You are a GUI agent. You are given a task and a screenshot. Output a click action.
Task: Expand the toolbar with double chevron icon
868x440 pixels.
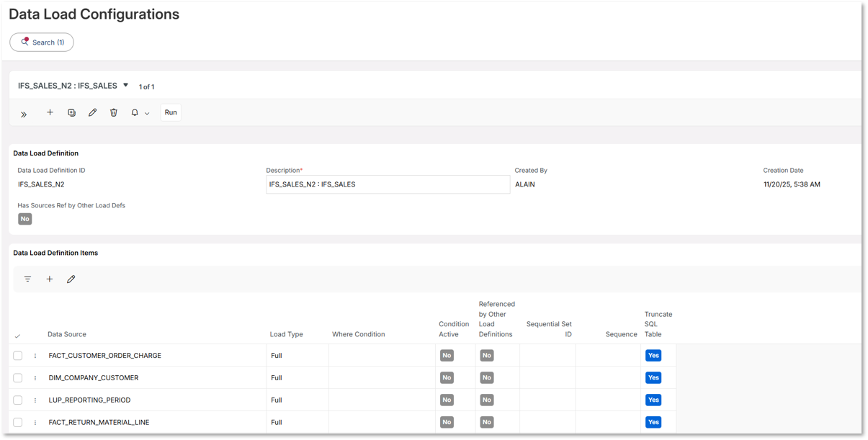click(24, 114)
